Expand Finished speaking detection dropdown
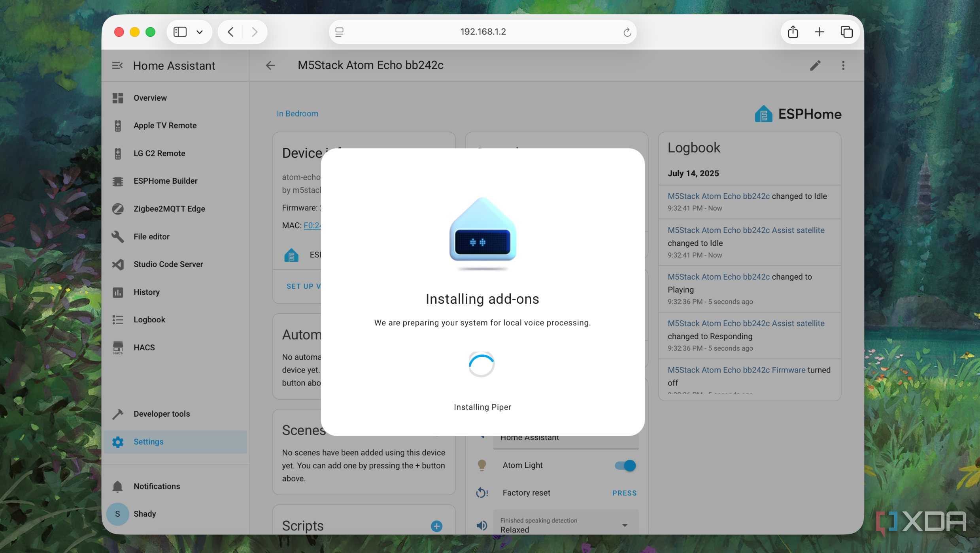 coord(565,525)
